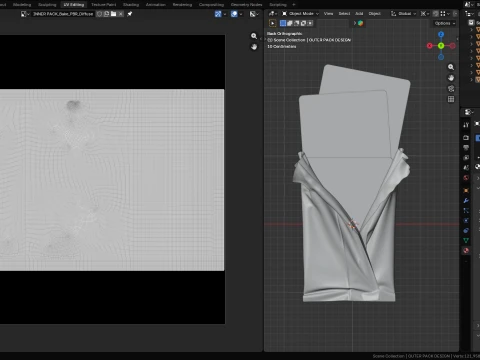Switch to the Rendering workspace tab
The image size is (480, 360).
tap(182, 5)
